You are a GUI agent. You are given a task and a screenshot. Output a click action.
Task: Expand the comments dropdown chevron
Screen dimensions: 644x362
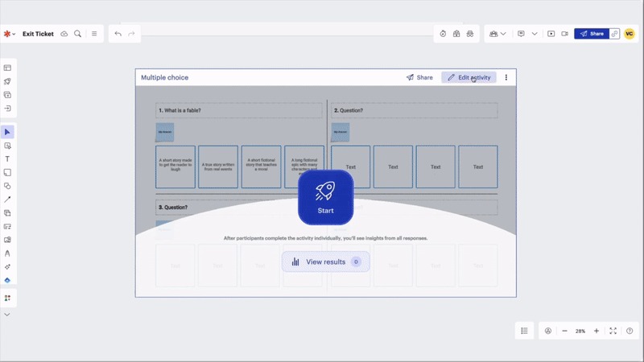[x=535, y=34]
